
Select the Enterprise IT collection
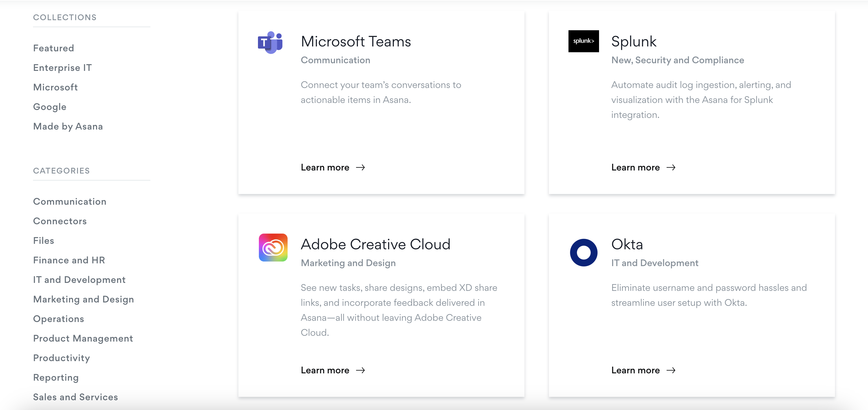pos(63,67)
